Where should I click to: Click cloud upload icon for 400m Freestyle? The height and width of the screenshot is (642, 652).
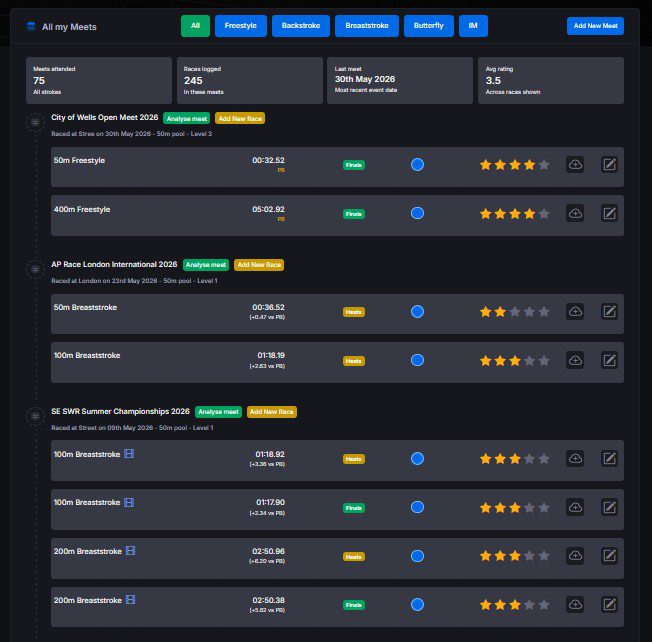coord(575,214)
